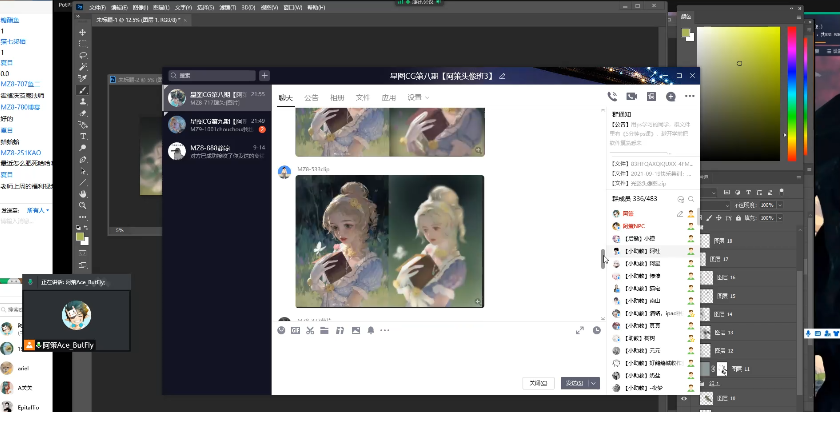Viewport: 840px width, 435px height.
Task: Select the Lasso tool
Action: [x=82, y=55]
